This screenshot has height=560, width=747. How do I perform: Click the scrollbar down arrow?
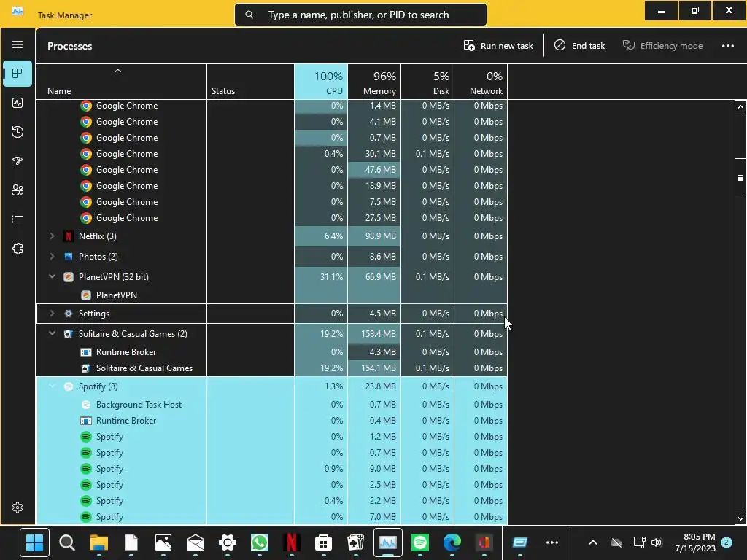pos(740,518)
